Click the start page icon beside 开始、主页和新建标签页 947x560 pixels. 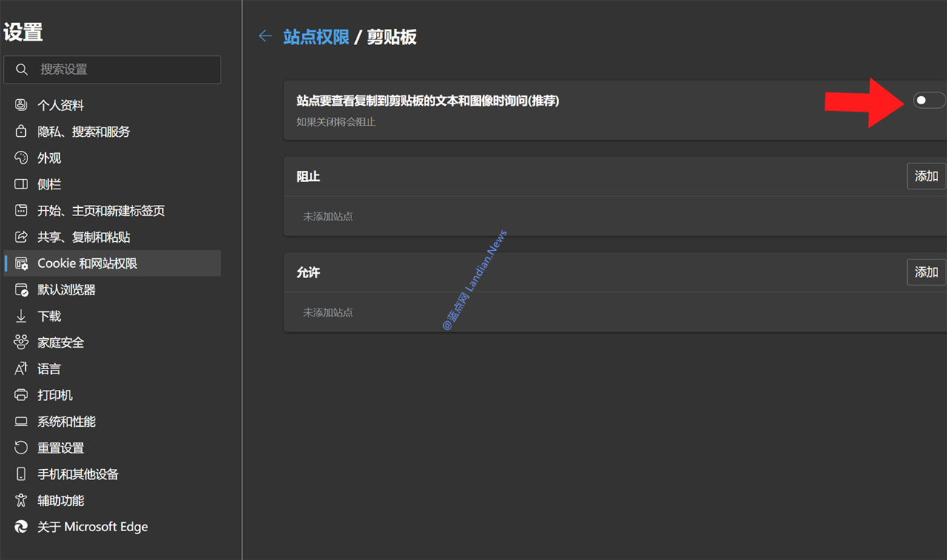(x=21, y=211)
